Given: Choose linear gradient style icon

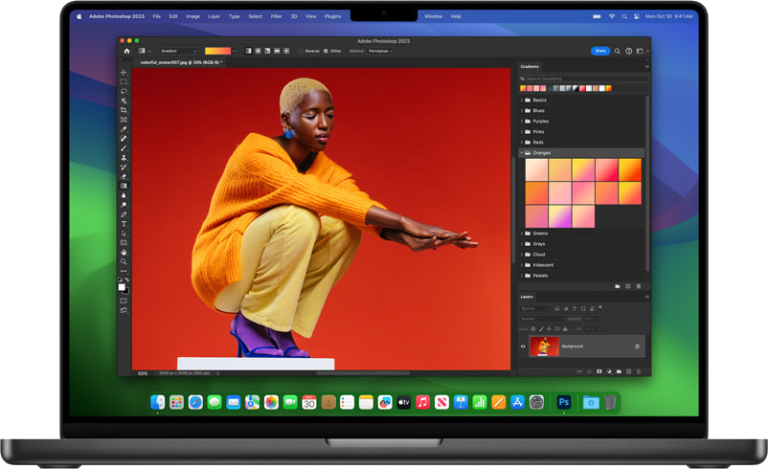Looking at the screenshot, I should click(248, 51).
